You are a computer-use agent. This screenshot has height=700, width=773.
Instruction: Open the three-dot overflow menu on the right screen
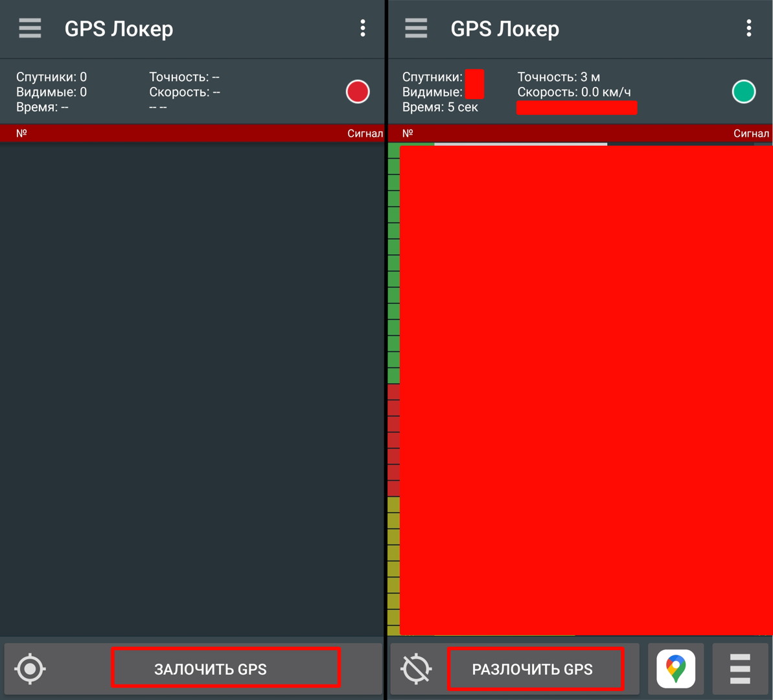click(749, 29)
